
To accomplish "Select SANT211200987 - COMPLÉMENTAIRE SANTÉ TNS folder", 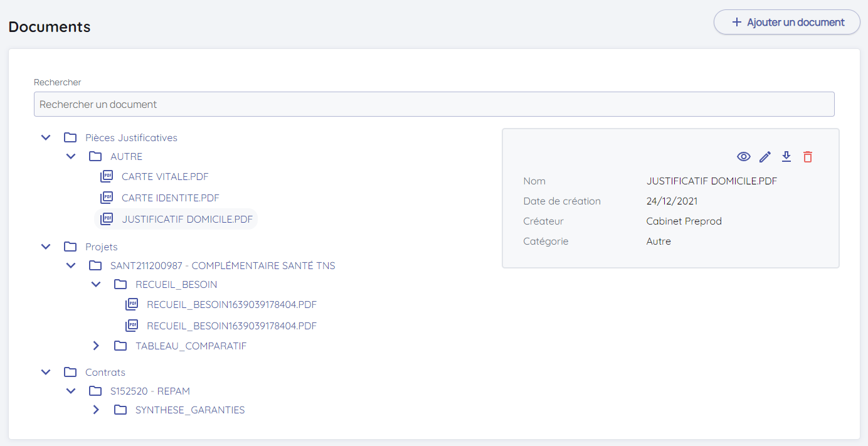I will coord(223,265).
